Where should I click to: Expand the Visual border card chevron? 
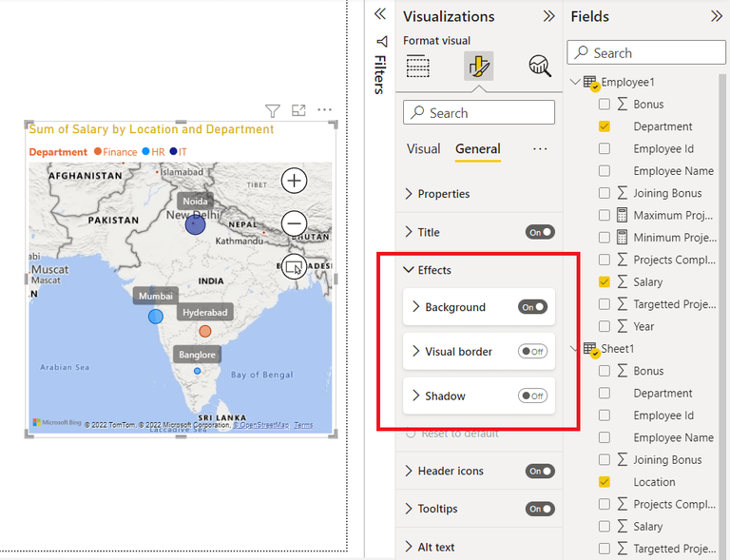415,352
